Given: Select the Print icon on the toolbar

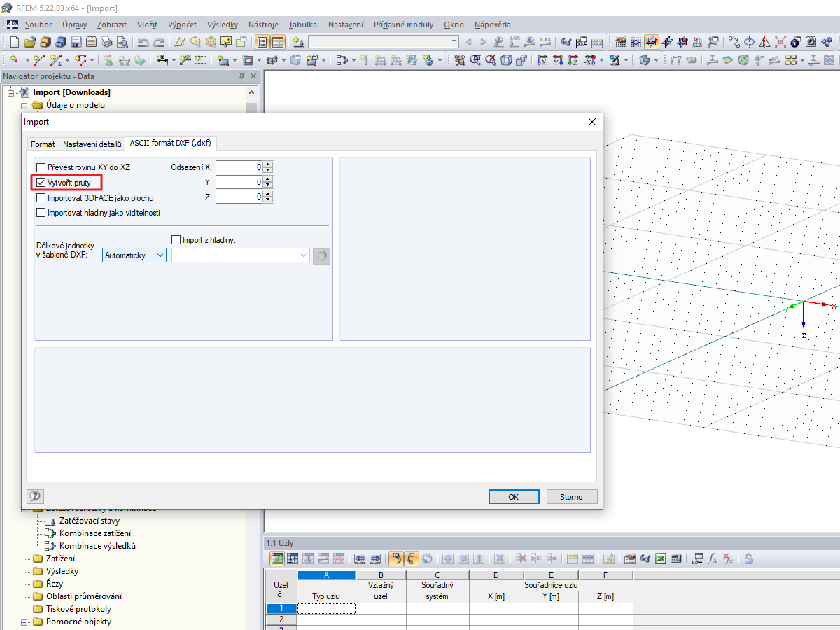Looking at the screenshot, I should coord(107,41).
